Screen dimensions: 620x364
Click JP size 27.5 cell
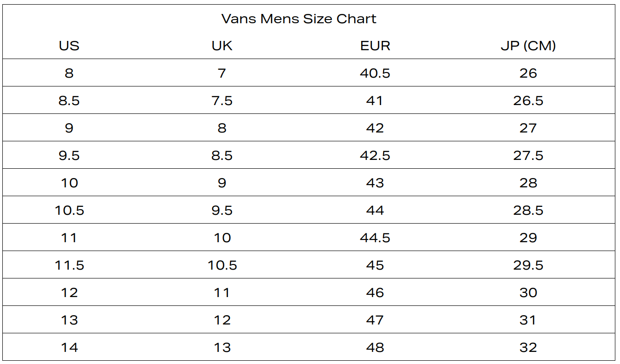click(528, 155)
